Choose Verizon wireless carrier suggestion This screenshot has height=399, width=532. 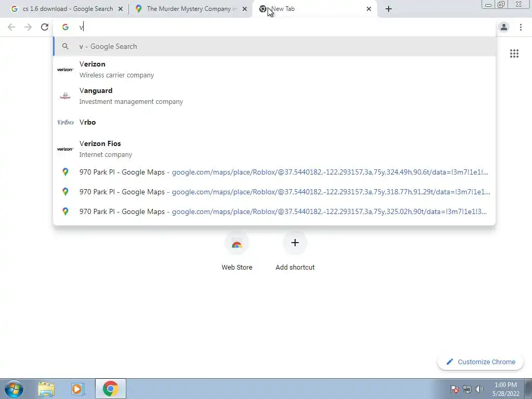(x=274, y=70)
